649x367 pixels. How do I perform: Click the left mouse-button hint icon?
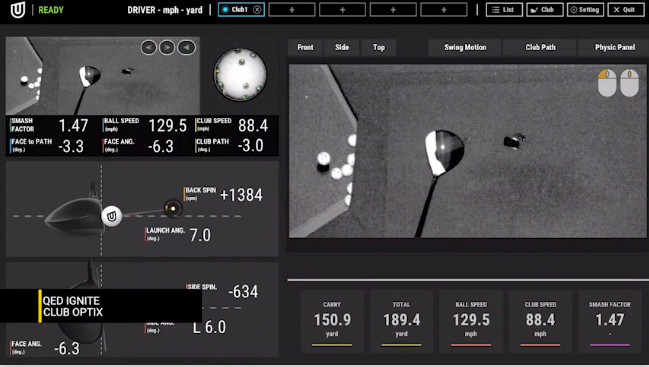(x=607, y=83)
